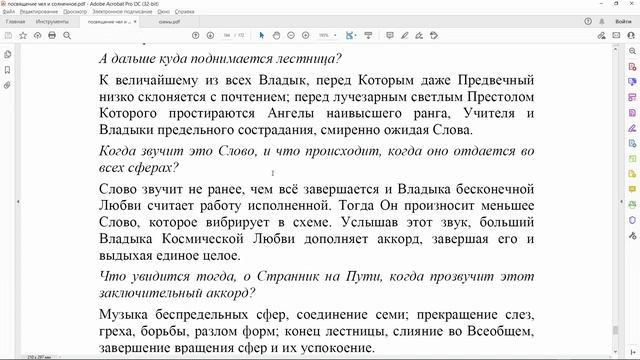Go to previous page with up arrow
The height and width of the screenshot is (360, 640).
(x=196, y=36)
